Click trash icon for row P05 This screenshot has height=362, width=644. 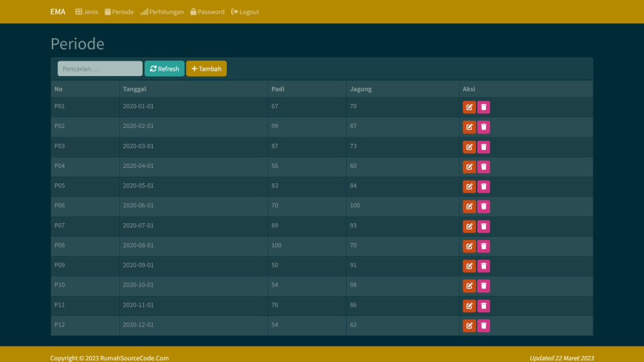[483, 187]
